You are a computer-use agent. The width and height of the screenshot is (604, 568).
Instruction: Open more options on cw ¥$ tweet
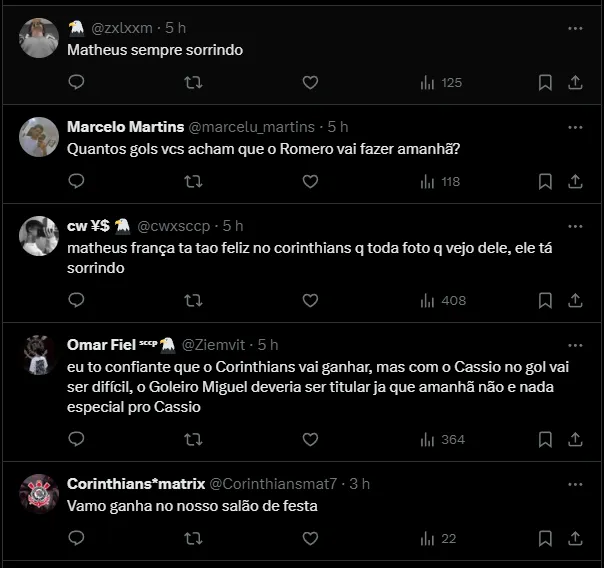575,227
